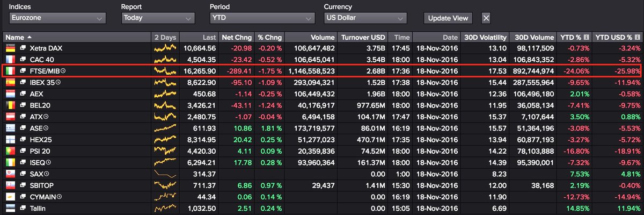Open the pop-out window icon for IBEX 35

23,82
